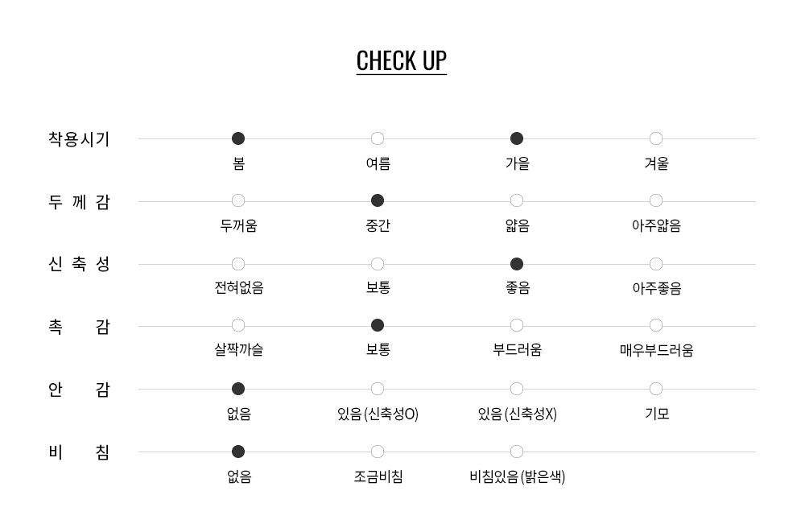Click the CHECK UP heading
Screen dimensions: 805x532
(x=401, y=61)
